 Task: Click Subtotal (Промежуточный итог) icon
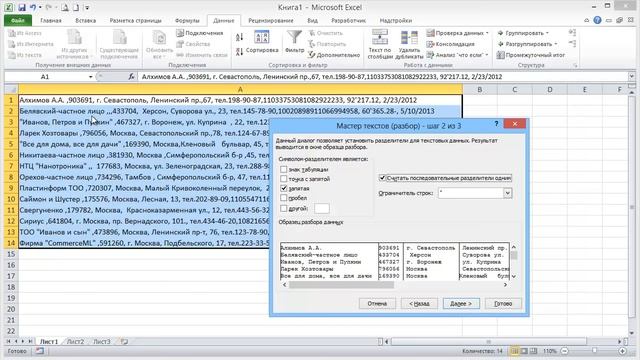click(531, 55)
